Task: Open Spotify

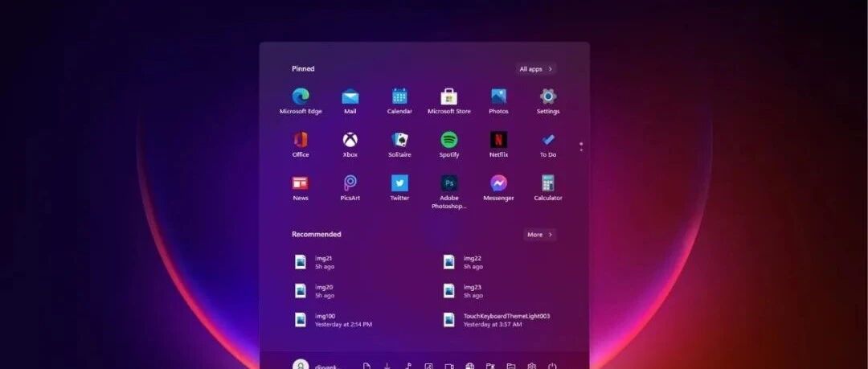Action: [x=449, y=144]
